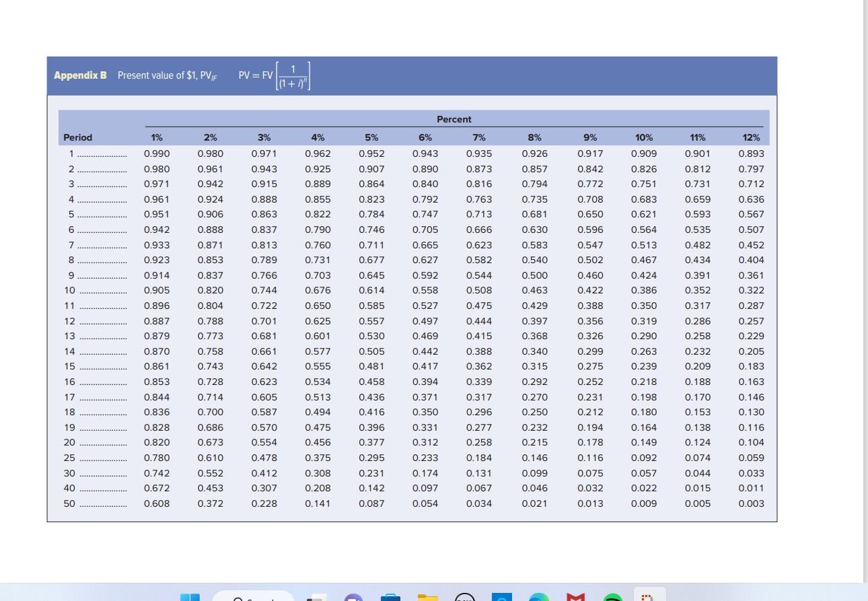Select the '3%' column header
868x601 pixels.
tap(264, 137)
